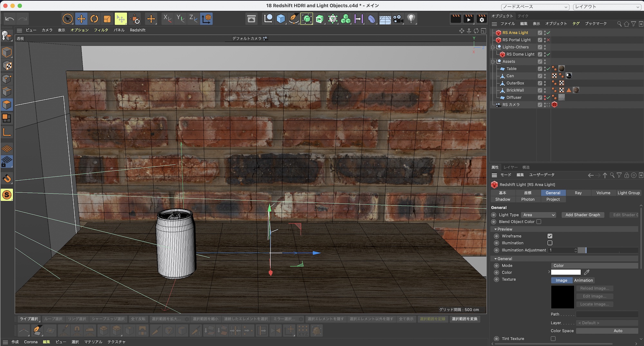Screen dimensions: 644x346
Task: Enable the Illumination preview checkbox
Action: (x=550, y=243)
